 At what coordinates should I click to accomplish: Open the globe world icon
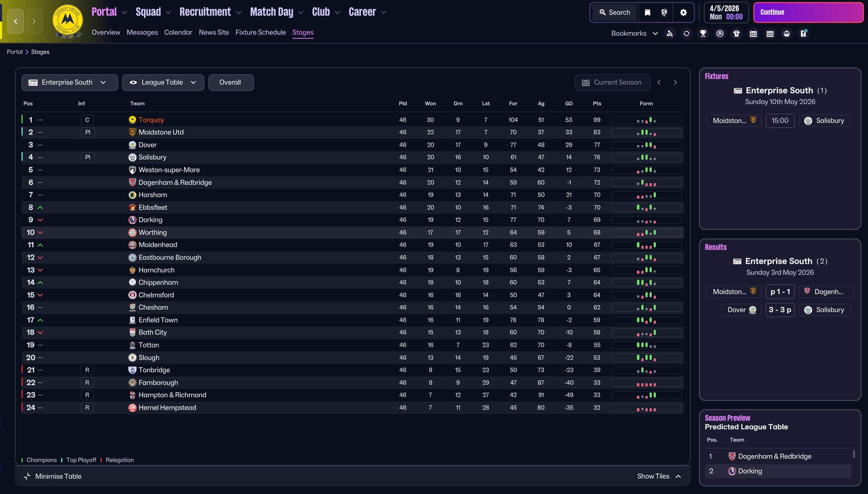[x=664, y=13]
